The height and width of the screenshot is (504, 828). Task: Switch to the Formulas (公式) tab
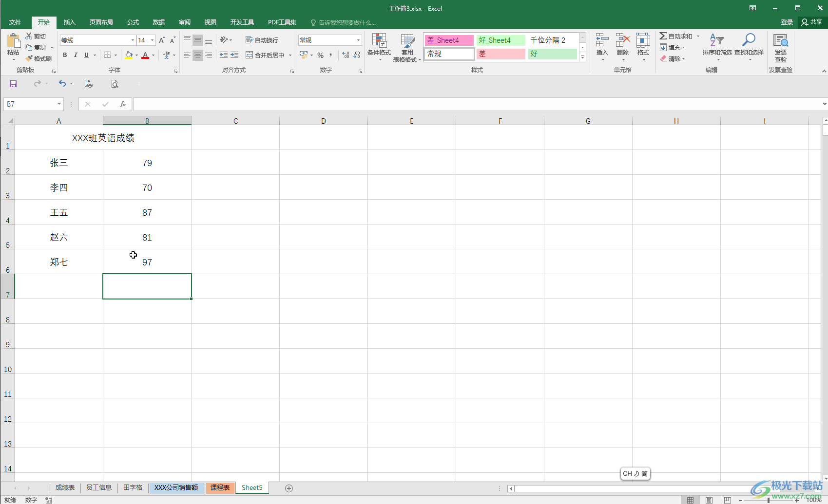tap(133, 22)
